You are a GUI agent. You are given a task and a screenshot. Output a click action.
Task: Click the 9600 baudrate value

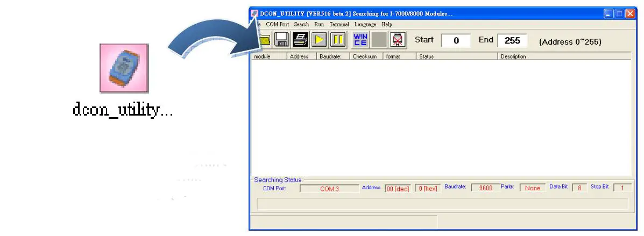pos(486,188)
